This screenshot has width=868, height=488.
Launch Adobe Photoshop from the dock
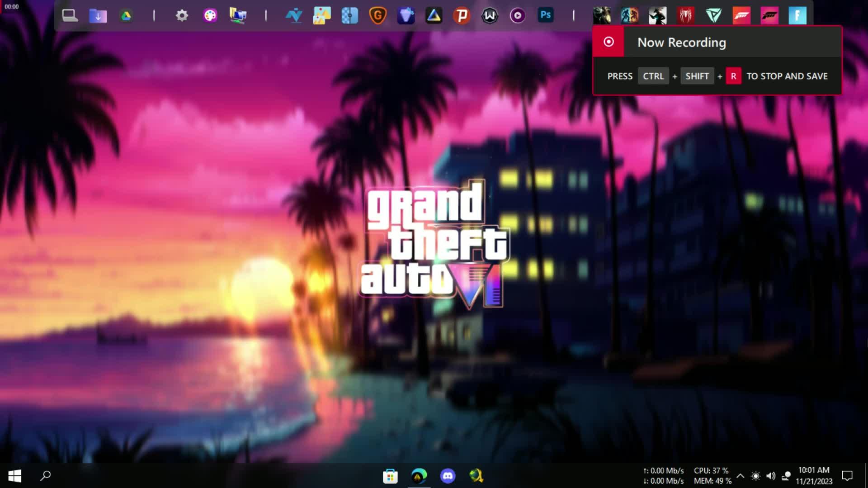tap(546, 15)
